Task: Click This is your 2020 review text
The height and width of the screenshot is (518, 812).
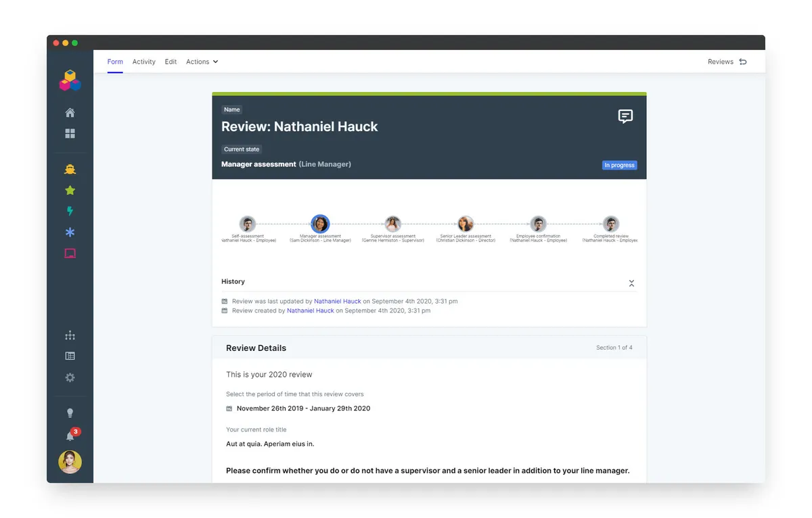Action: [269, 375]
